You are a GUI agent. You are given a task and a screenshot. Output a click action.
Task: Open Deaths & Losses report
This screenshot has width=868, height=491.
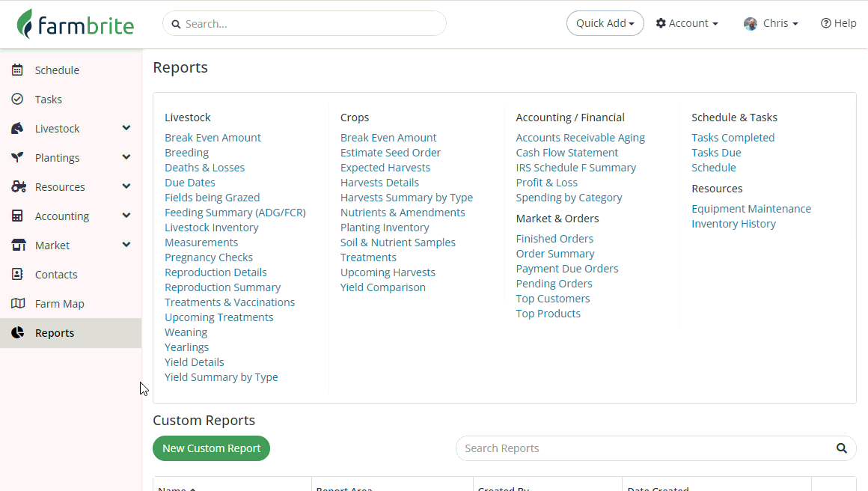coord(204,168)
